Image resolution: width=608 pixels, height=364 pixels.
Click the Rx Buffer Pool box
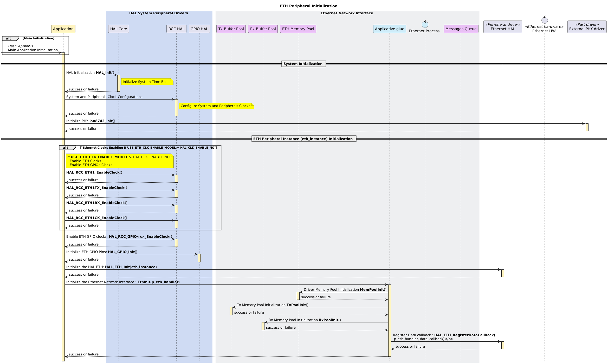[x=263, y=29]
